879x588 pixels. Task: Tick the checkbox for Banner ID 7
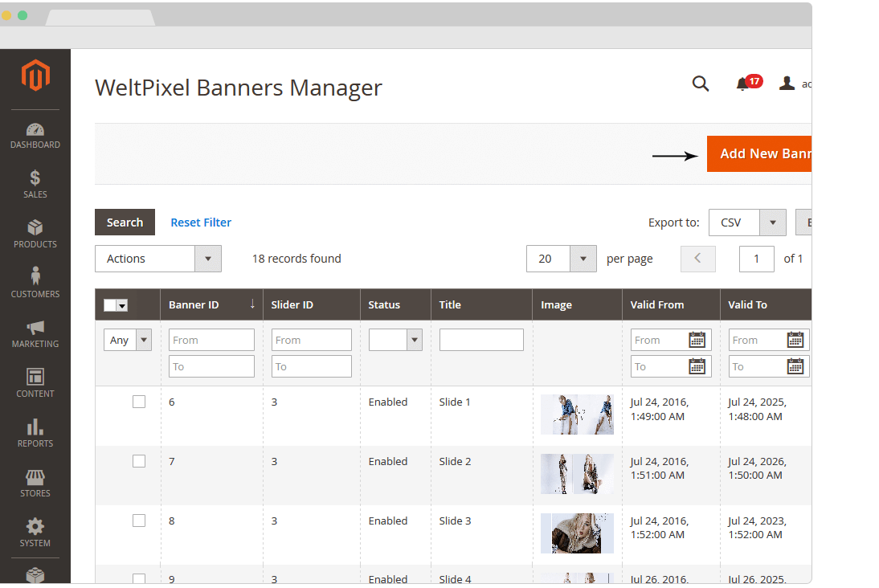[x=139, y=461]
